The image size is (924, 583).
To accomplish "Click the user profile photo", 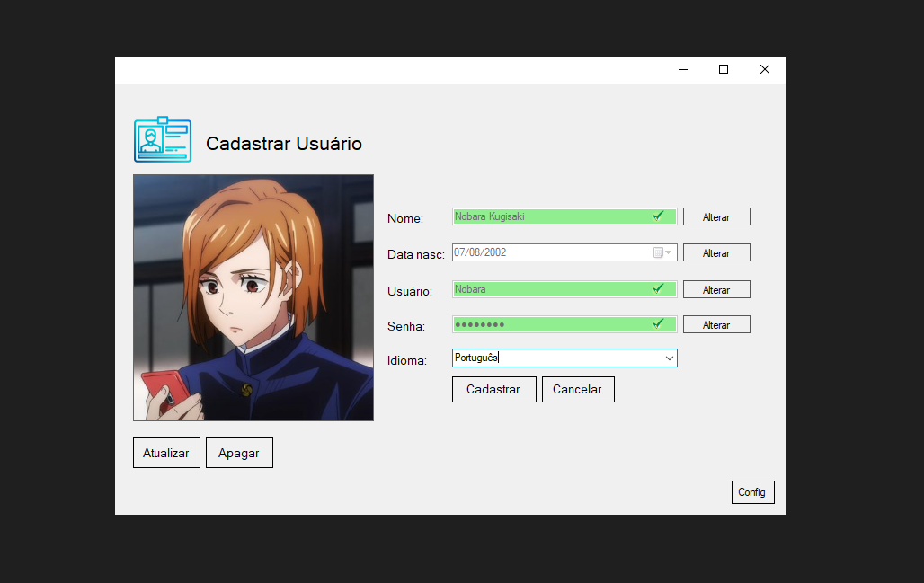I will click(253, 297).
